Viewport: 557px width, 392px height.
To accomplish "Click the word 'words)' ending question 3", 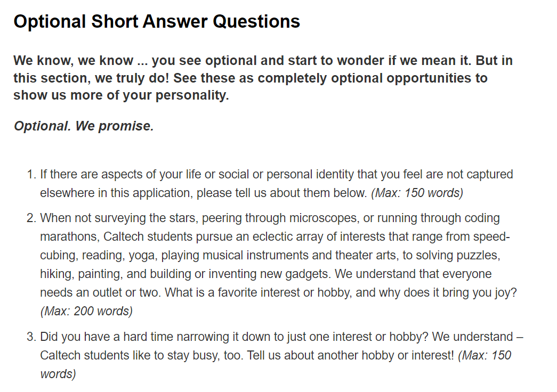I will (x=58, y=374).
